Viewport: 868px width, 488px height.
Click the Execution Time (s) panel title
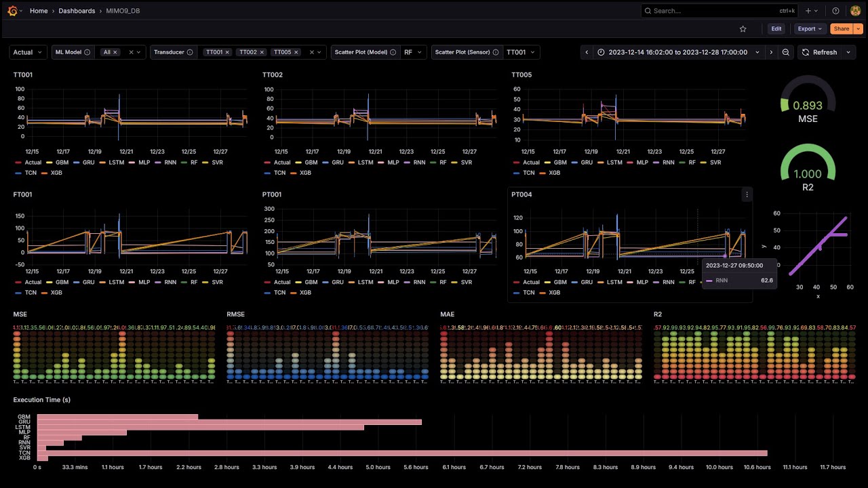42,400
